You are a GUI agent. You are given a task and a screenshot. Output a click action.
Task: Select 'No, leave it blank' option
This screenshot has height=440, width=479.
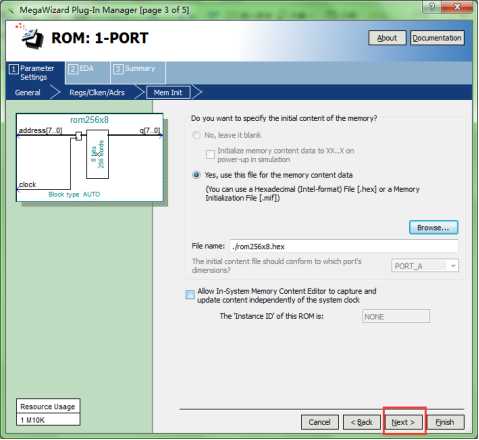pos(196,135)
